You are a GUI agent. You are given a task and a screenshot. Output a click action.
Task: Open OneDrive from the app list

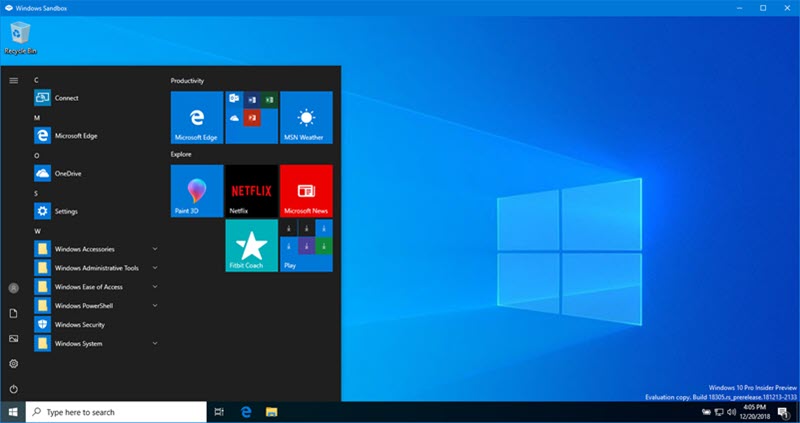click(96, 173)
